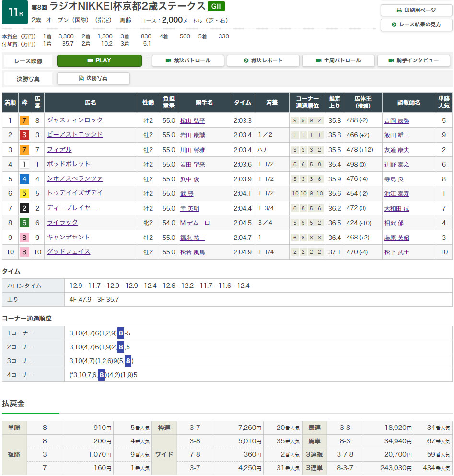Click the green PLAY video button

point(99,61)
